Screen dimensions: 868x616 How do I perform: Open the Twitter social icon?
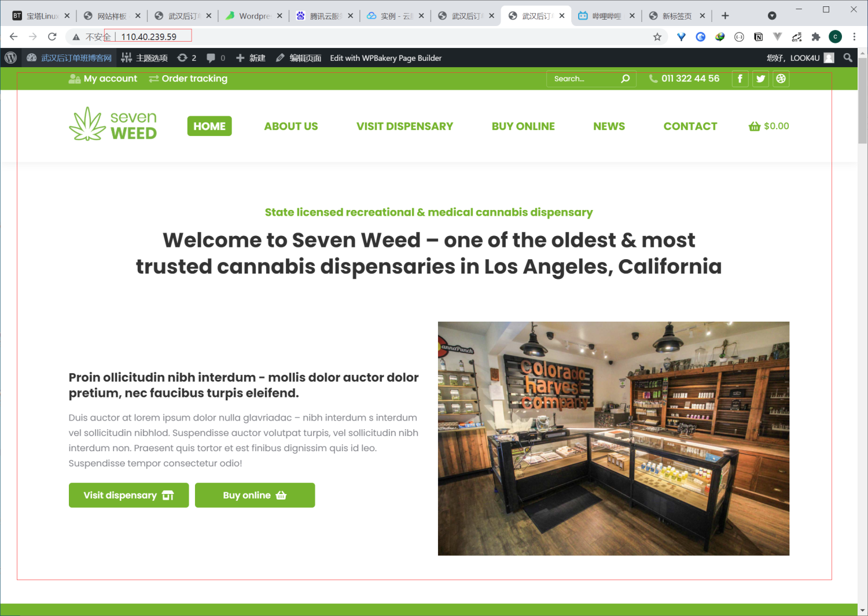760,79
